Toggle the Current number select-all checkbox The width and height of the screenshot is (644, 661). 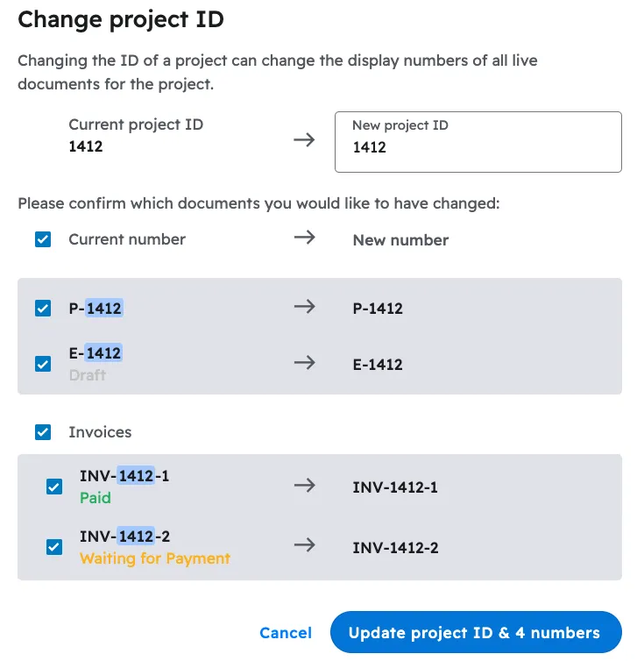coord(43,239)
